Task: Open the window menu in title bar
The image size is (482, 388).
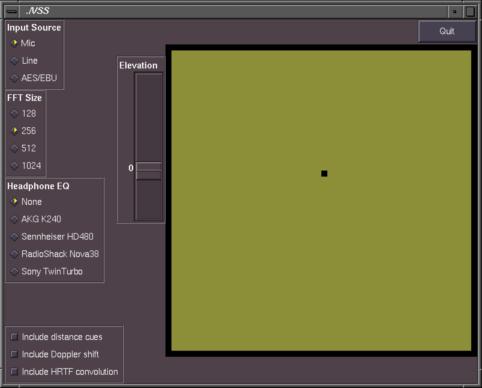Action: pyautogui.click(x=12, y=12)
